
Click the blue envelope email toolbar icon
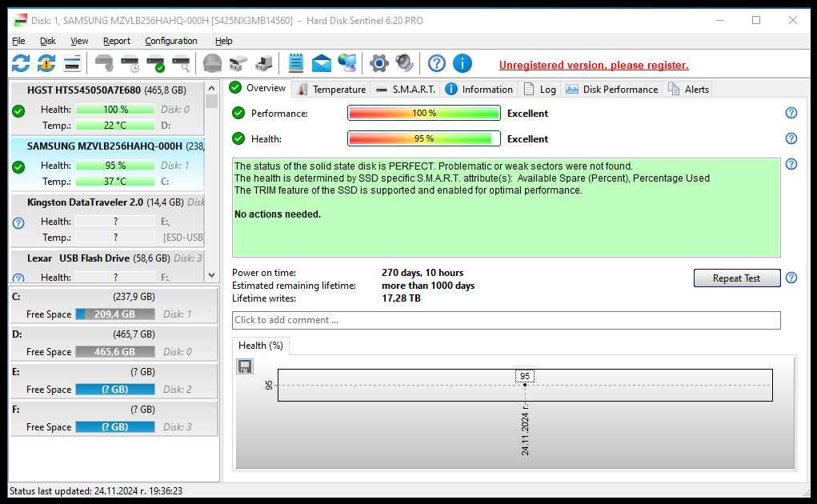click(x=322, y=63)
